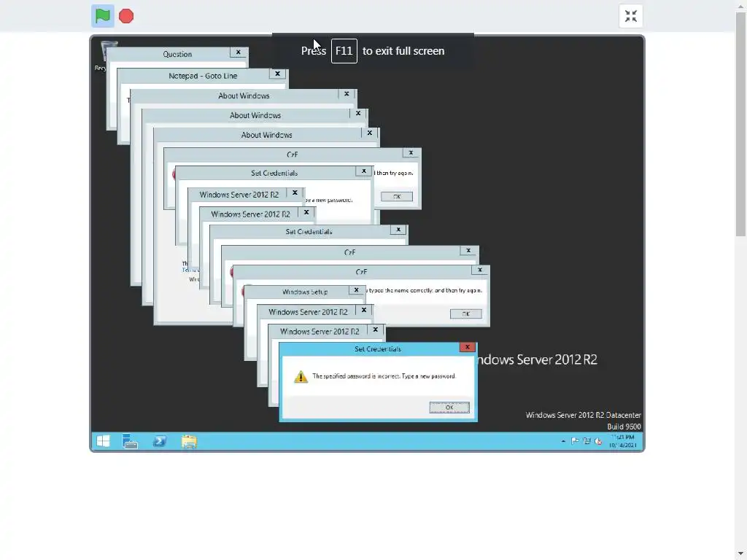Close the Question dialog
Screen dimensions: 747x560
coord(239,52)
